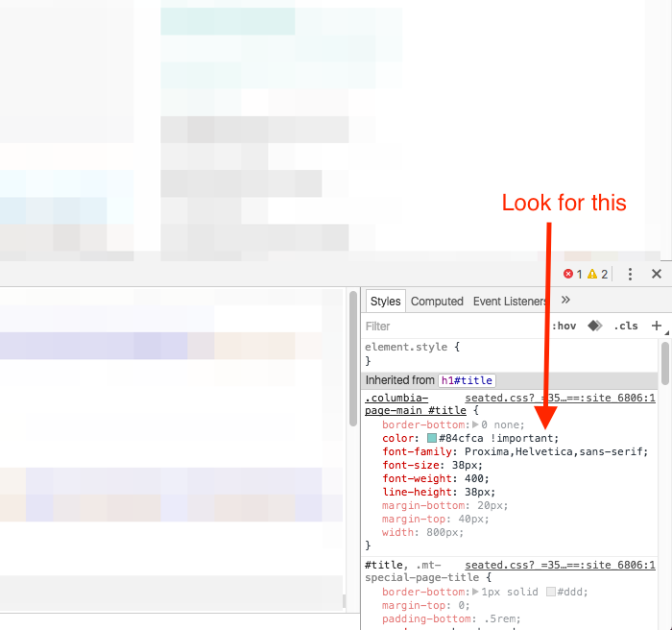Open seated.css link for .columbia-page-main rule
This screenshot has width=672, height=630.
(559, 398)
